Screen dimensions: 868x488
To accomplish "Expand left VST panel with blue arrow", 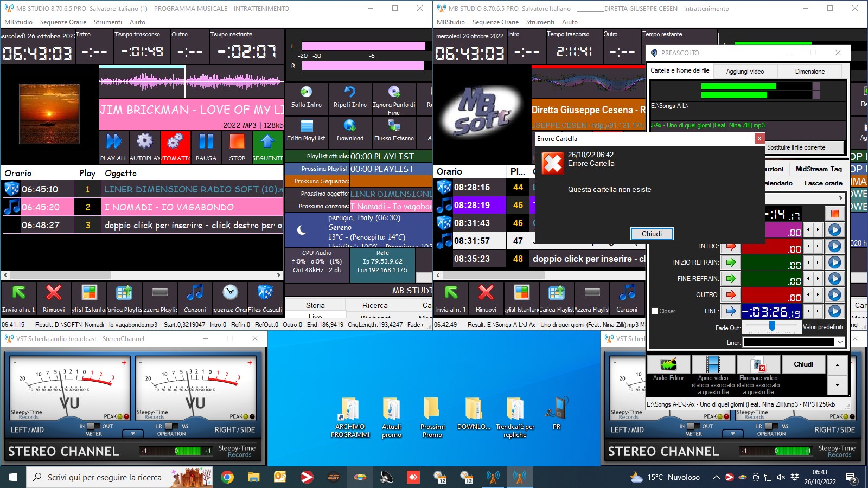I will tap(132, 434).
